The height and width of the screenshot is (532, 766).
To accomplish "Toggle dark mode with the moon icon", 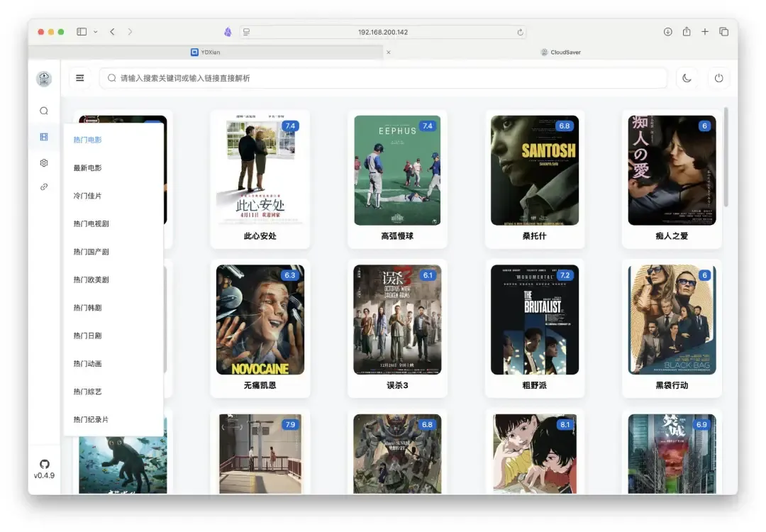I will 687,78.
